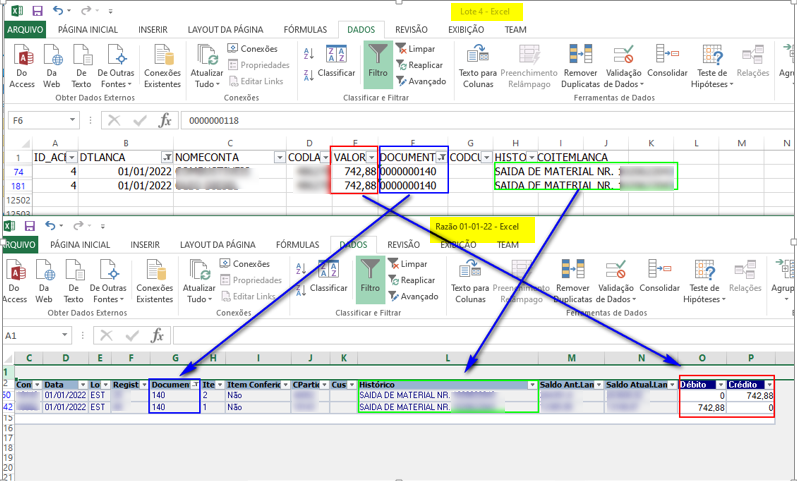Open Histórico column filter dropdown
797x481 pixels.
point(532,385)
